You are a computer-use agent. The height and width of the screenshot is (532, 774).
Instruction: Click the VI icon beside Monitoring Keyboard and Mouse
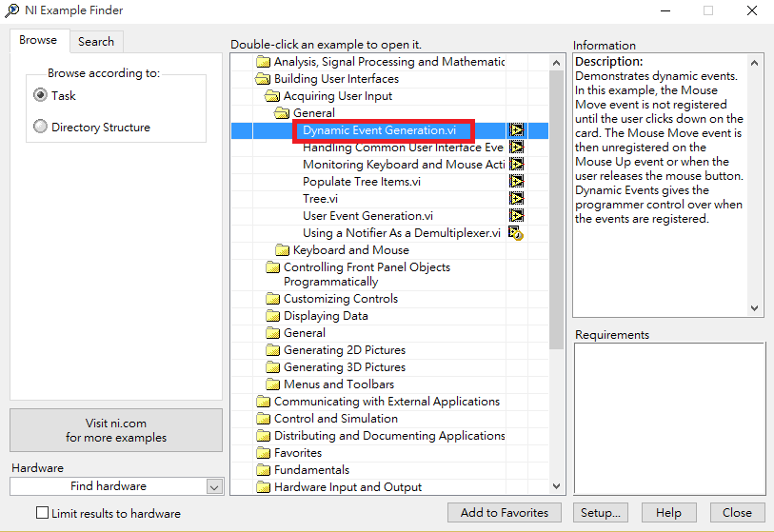coord(516,165)
